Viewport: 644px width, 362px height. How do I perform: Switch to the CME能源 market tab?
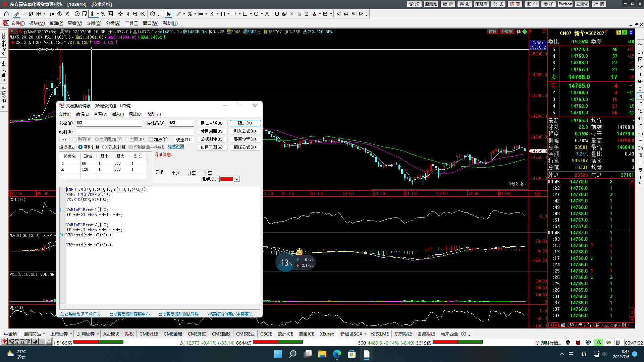[x=149, y=334]
